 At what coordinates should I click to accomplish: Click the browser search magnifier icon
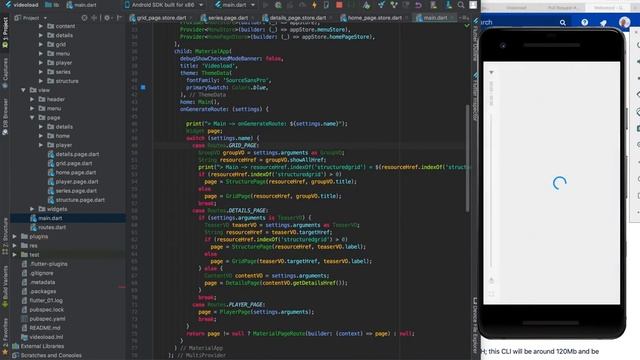tap(563, 22)
